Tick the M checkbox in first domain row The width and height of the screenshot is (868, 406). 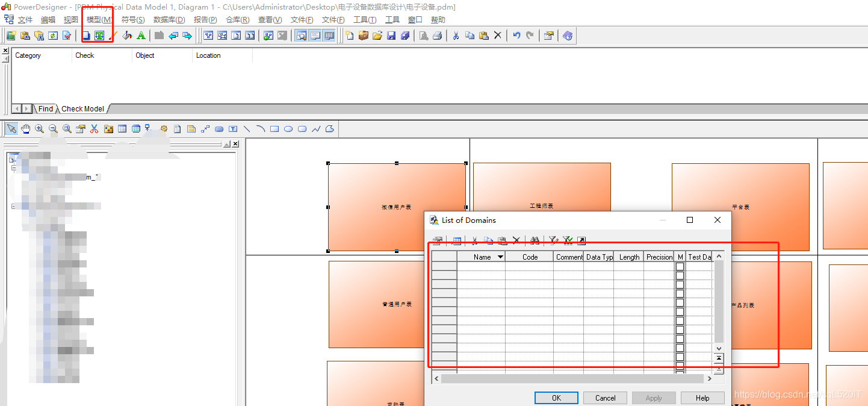click(680, 266)
